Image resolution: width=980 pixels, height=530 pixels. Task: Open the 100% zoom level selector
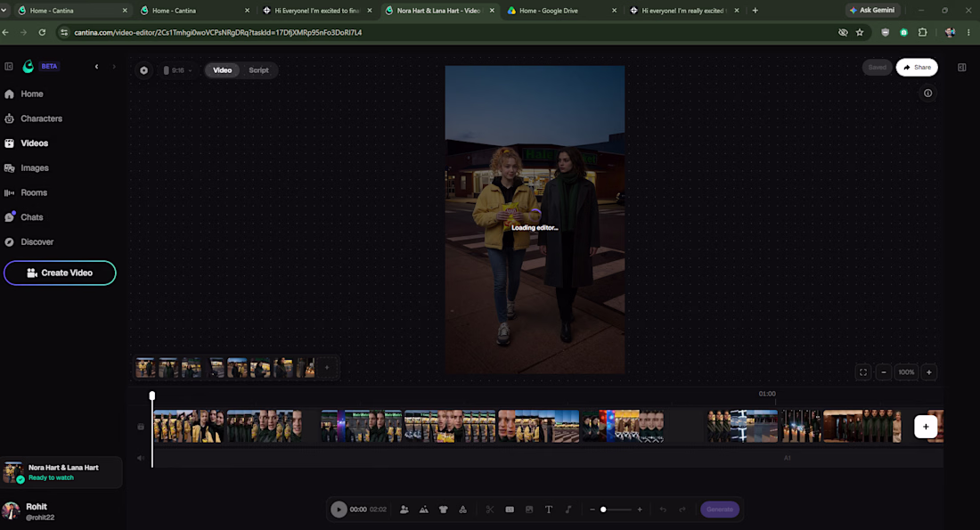point(906,371)
